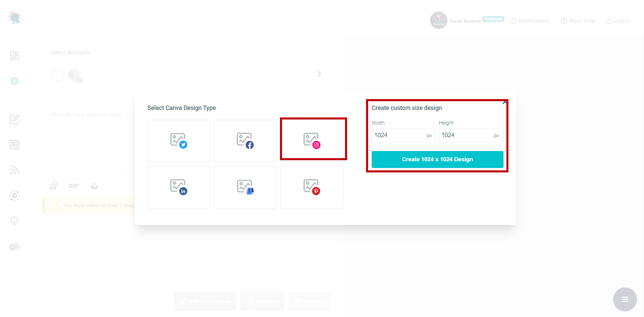This screenshot has height=317, width=644.
Task: Select the Twitter Canva design type
Action: pos(179,141)
